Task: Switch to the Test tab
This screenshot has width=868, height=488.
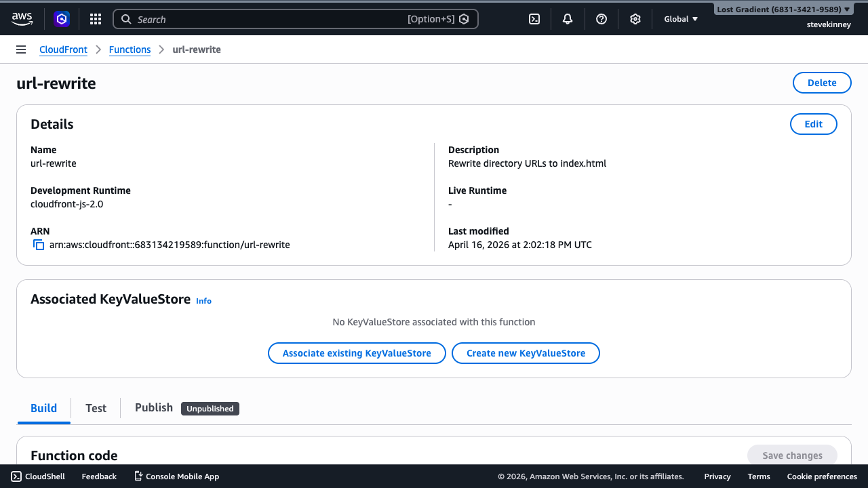Action: point(96,408)
